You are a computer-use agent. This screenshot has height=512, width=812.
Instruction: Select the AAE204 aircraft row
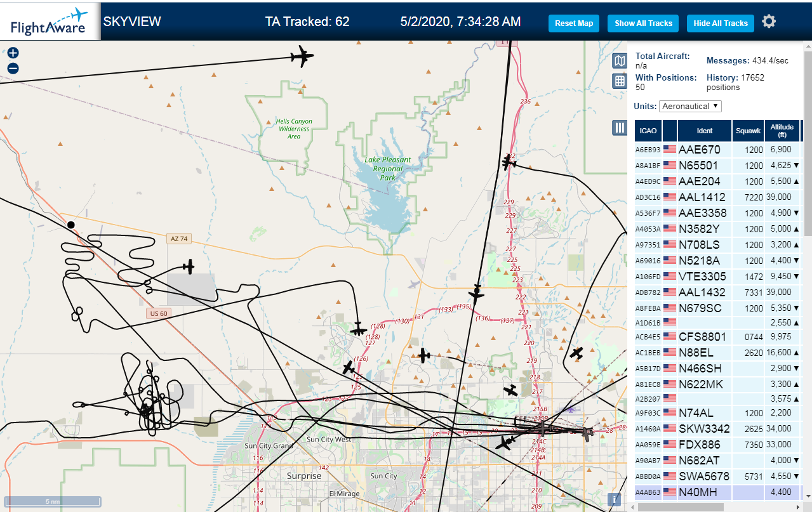click(x=717, y=181)
